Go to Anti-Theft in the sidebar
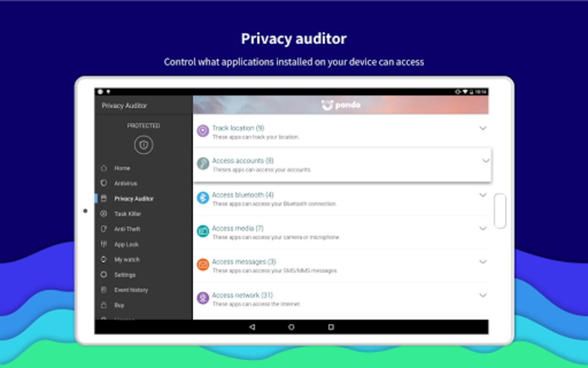588x368 pixels. point(127,229)
